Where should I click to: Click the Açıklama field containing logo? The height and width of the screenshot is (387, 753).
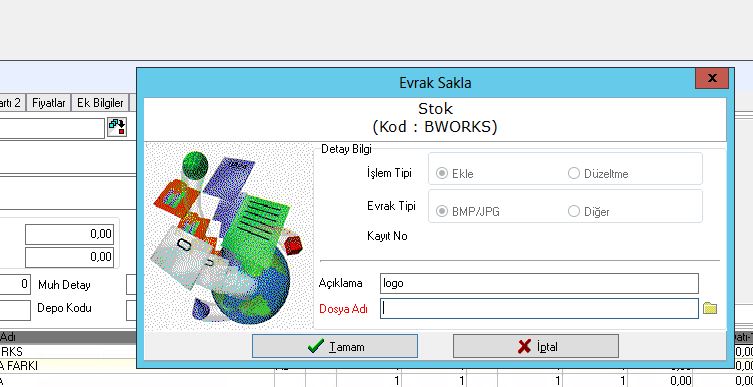point(539,283)
